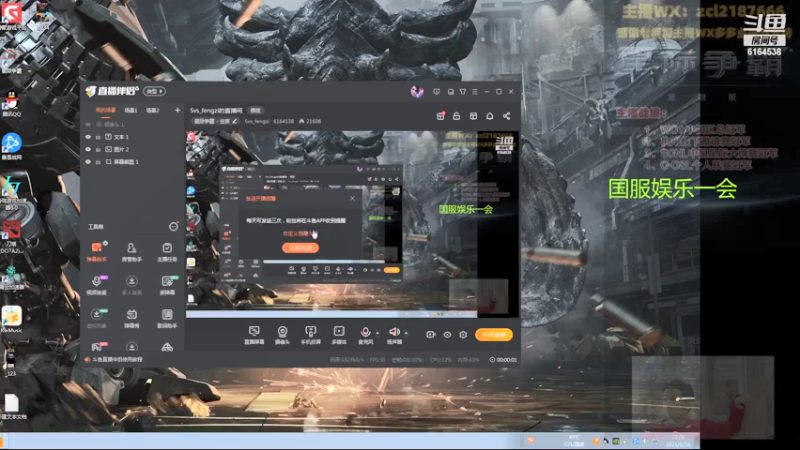Open the inbox icon beside the skin icon
This screenshot has width=800, height=450.
coord(451,92)
